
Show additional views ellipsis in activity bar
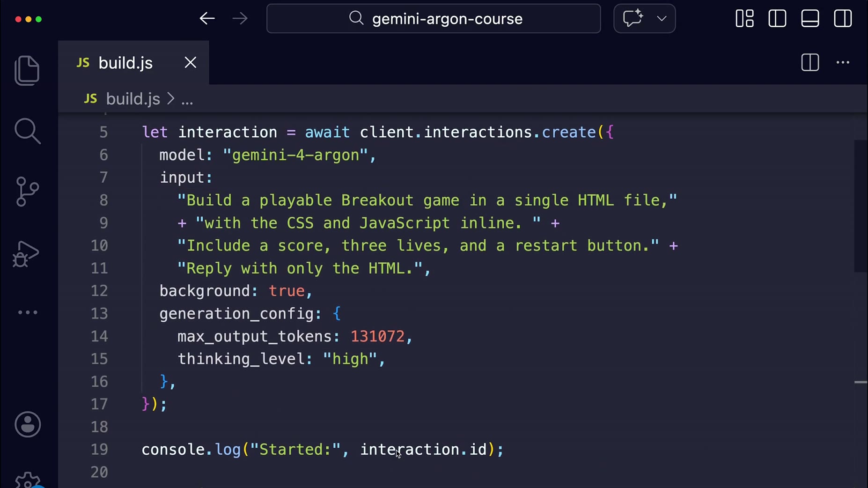tap(28, 312)
